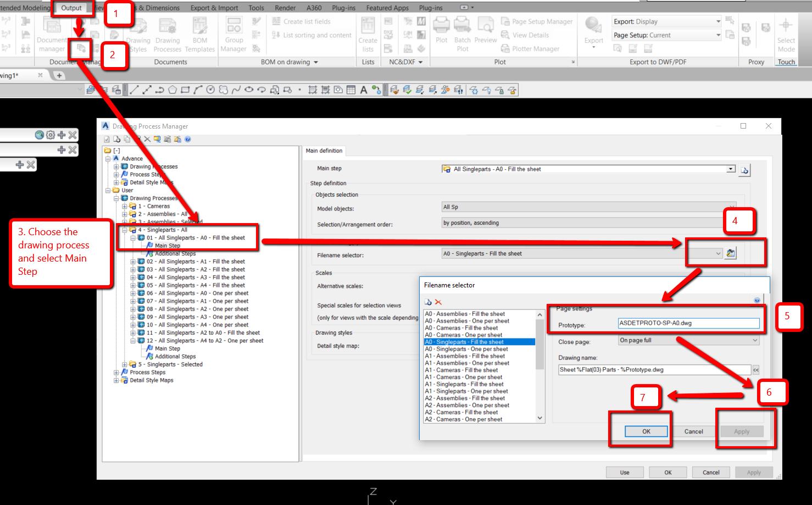Open the Main step dropdown
The width and height of the screenshot is (812, 505).
tap(731, 169)
